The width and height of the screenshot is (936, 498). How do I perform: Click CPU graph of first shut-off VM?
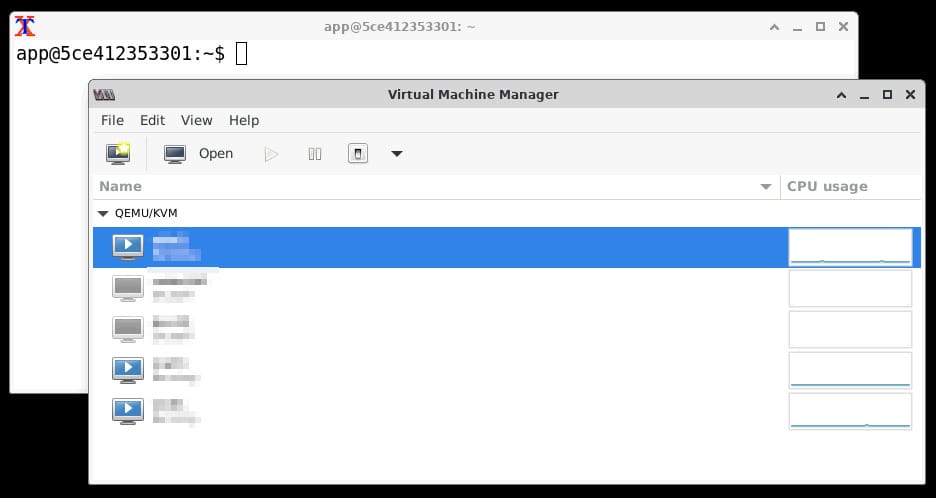point(850,288)
